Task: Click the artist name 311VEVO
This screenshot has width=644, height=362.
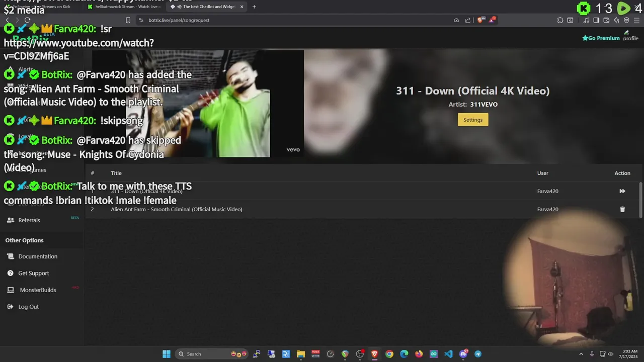Action: pyautogui.click(x=484, y=105)
